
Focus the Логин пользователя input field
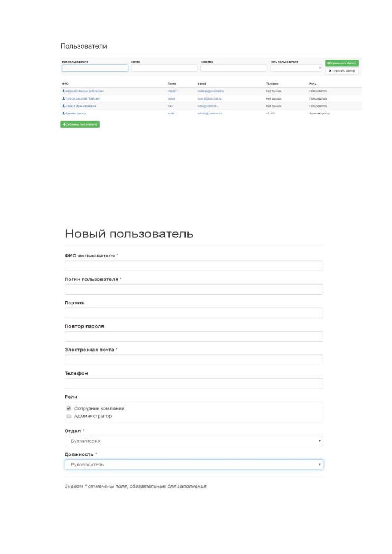coord(194,290)
